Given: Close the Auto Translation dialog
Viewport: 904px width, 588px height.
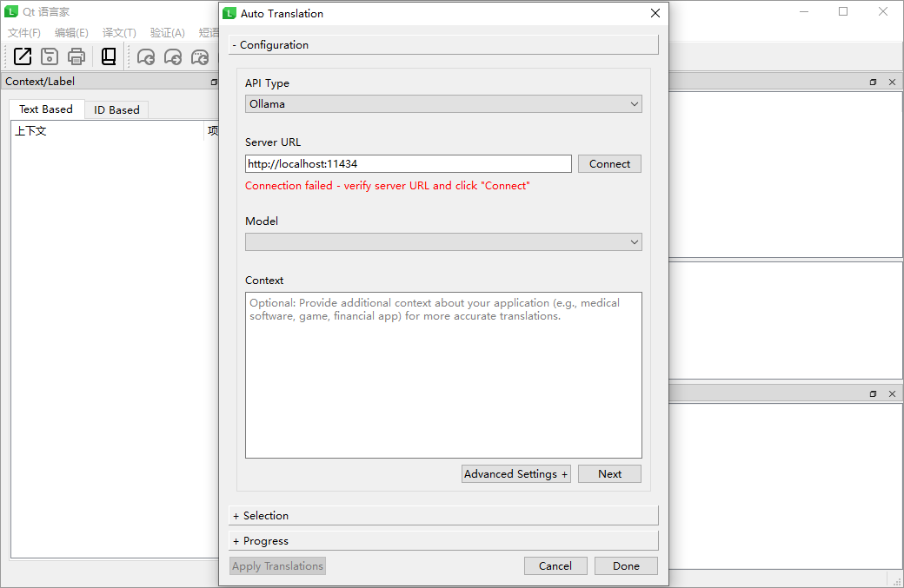Looking at the screenshot, I should tap(655, 13).
